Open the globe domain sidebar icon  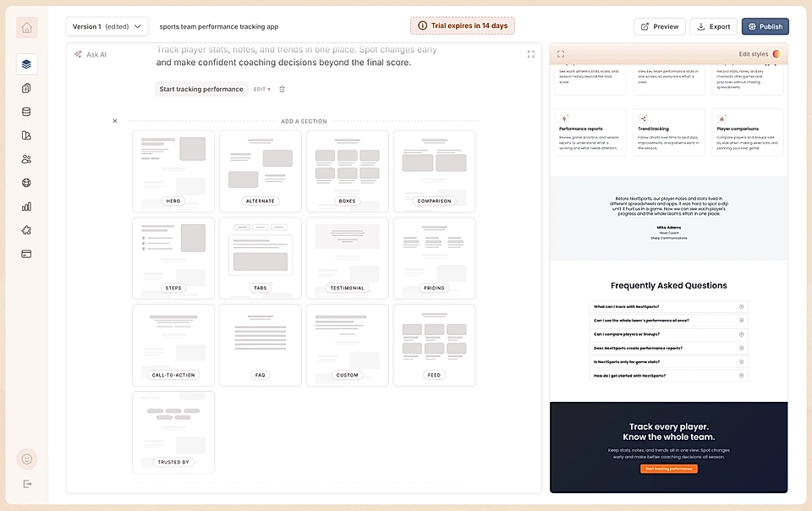tap(26, 183)
